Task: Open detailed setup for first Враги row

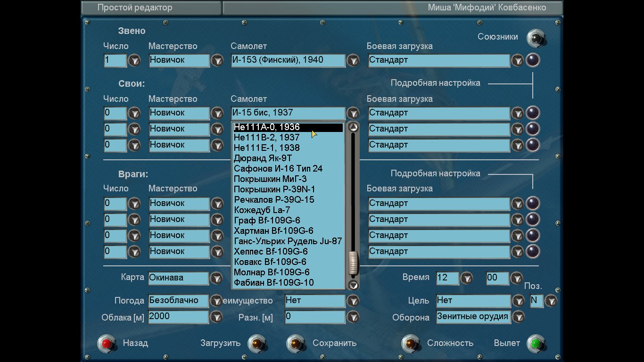Action: (533, 204)
